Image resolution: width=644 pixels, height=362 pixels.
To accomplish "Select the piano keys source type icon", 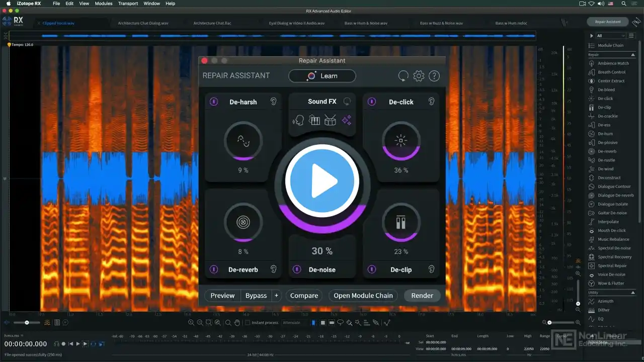I will pyautogui.click(x=314, y=121).
